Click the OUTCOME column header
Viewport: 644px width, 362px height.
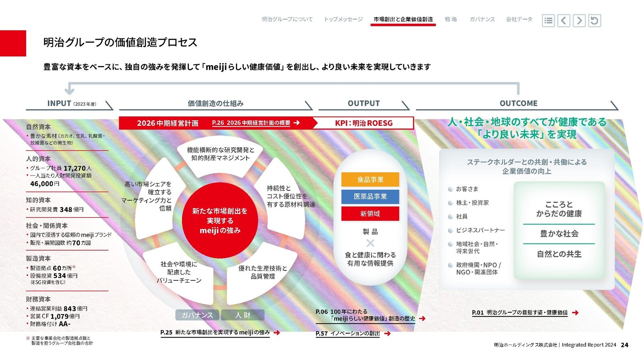pos(518,103)
